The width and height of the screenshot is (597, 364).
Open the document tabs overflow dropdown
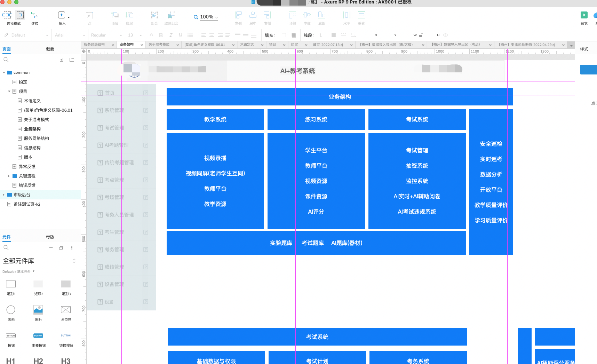[571, 45]
